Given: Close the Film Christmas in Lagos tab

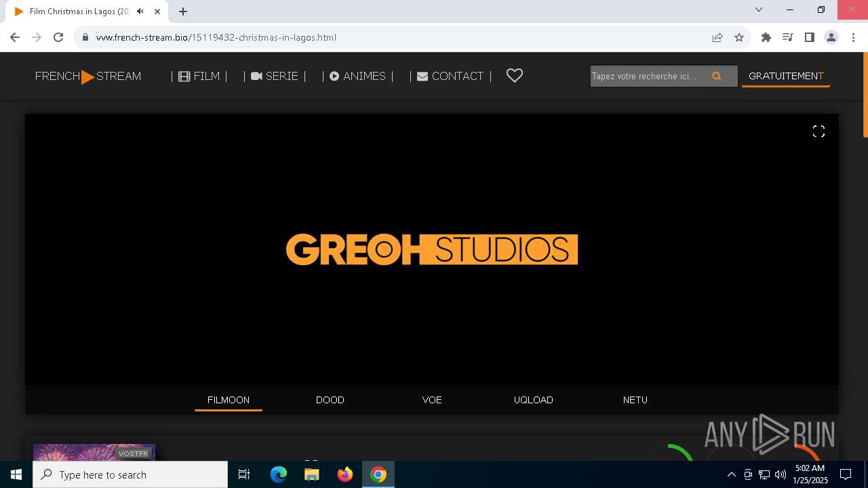Looking at the screenshot, I should coord(157,12).
